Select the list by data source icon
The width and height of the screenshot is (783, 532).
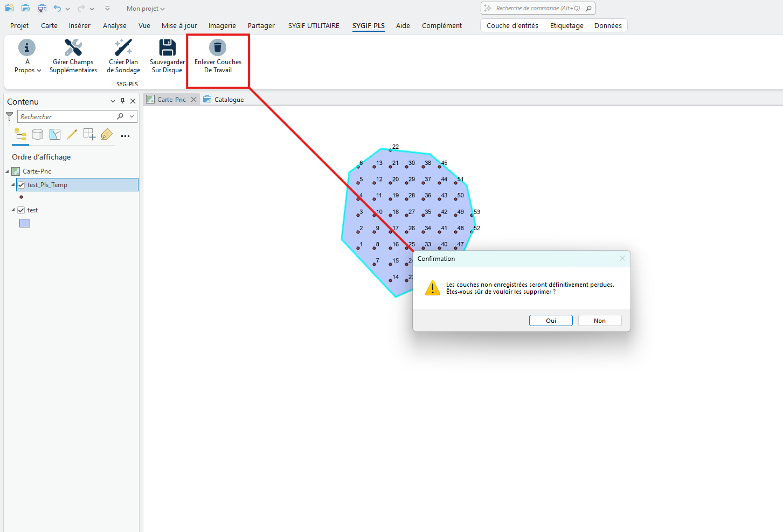pos(38,134)
